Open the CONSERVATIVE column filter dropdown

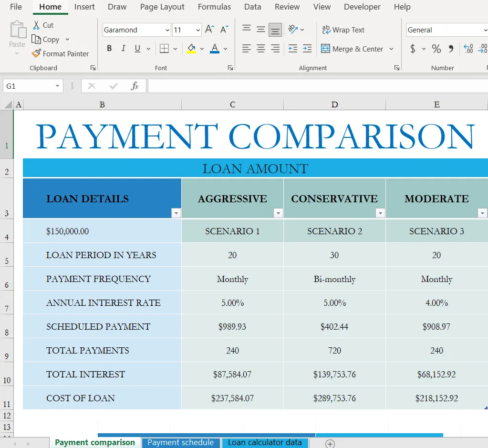coord(380,213)
